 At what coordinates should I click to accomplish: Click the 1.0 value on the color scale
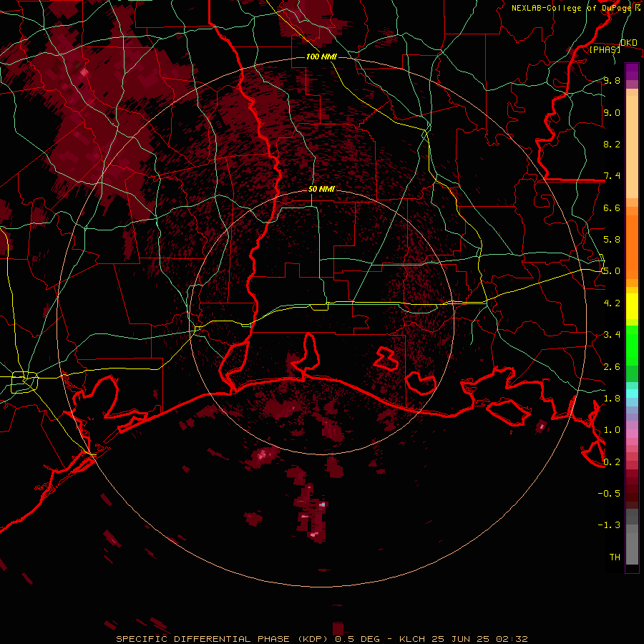pos(612,429)
